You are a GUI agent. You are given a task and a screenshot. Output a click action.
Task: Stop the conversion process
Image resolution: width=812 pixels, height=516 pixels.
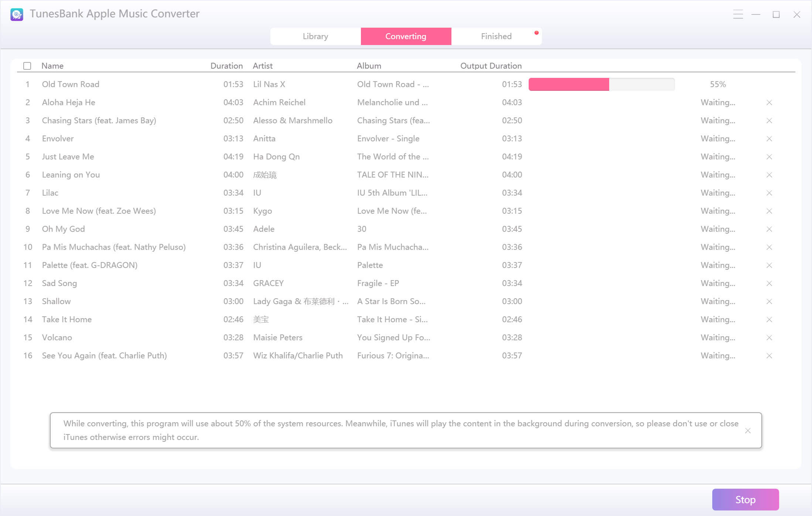coord(746,499)
